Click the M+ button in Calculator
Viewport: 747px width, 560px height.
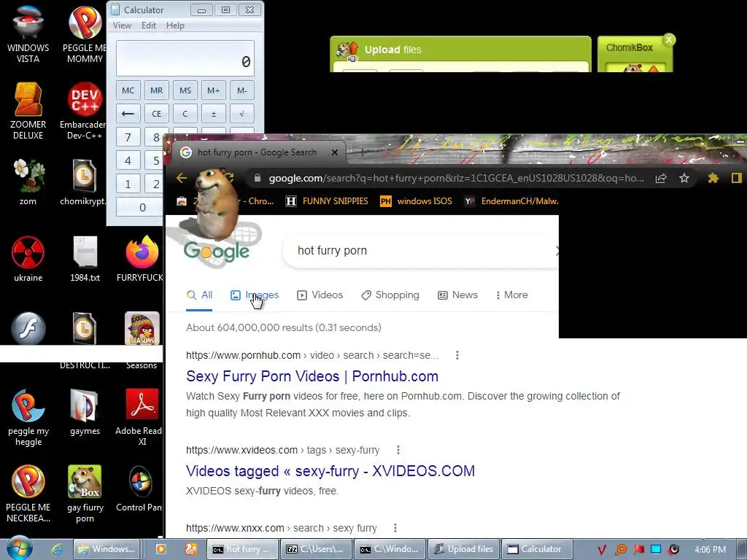pyautogui.click(x=214, y=90)
